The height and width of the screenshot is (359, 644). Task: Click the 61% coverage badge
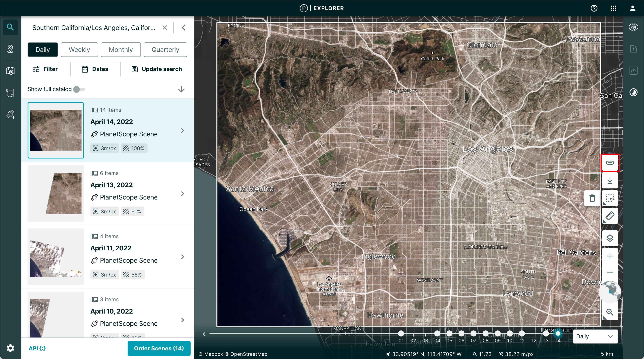[x=132, y=211]
